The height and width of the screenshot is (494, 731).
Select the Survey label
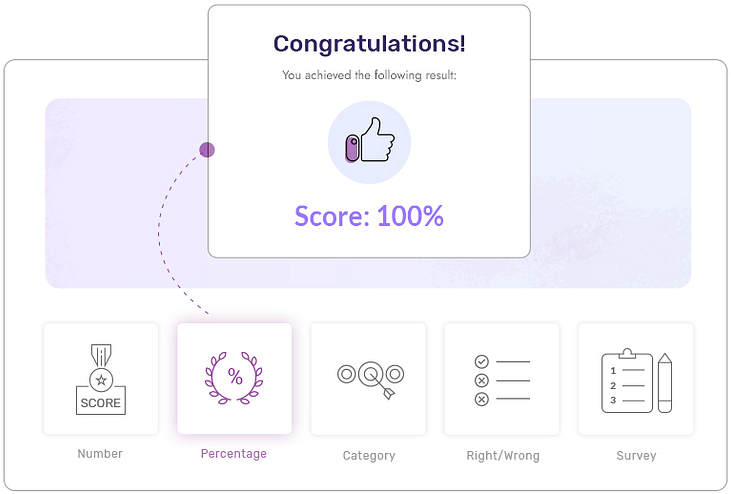coord(636,455)
